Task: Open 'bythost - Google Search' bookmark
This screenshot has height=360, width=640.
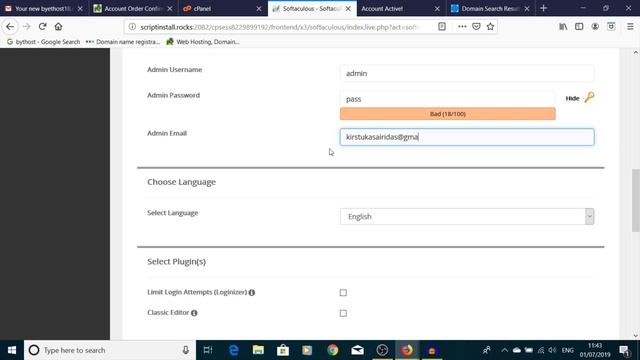Action: [x=43, y=42]
